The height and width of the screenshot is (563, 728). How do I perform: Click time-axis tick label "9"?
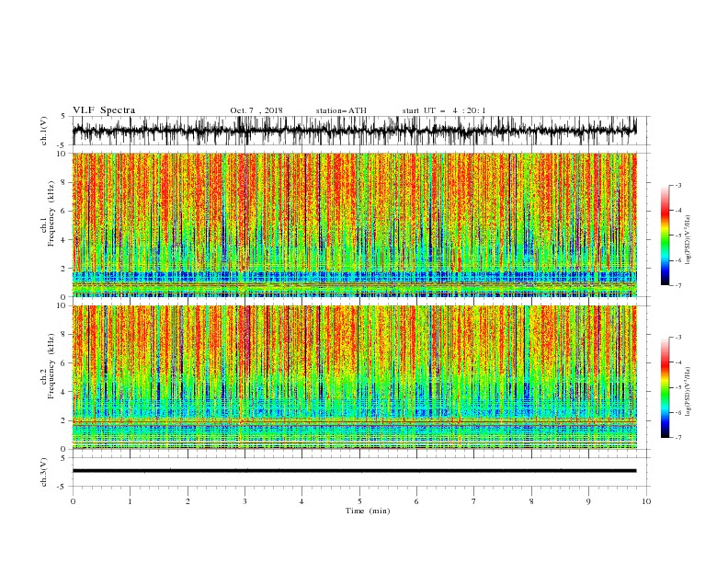coord(588,501)
